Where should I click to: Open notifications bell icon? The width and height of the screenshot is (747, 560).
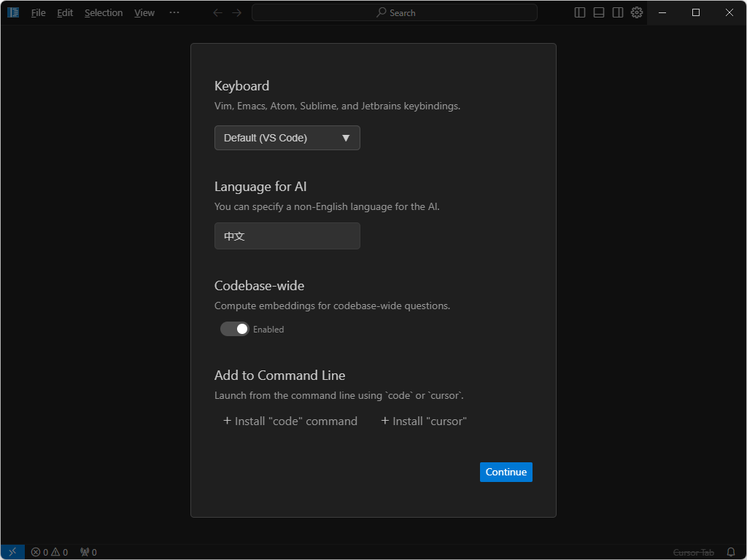pos(731,553)
